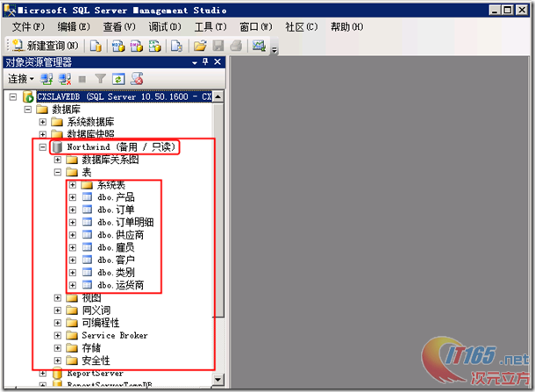Select the 可编程性 folder
This screenshot has width=535, height=392.
pos(101,323)
